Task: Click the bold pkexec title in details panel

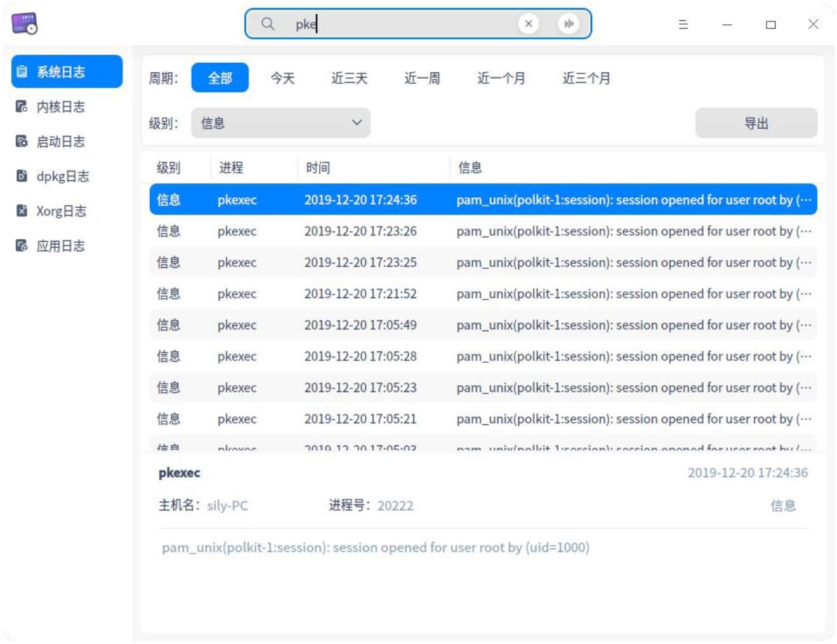Action: point(180,473)
